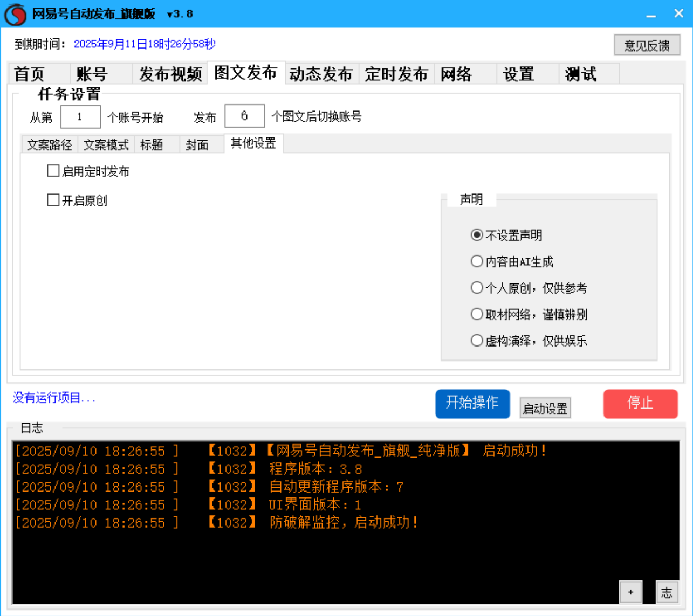The height and width of the screenshot is (616, 693).
Task: Choose 虚构演绎，仅供娱乐 as declaration
Action: 477,341
